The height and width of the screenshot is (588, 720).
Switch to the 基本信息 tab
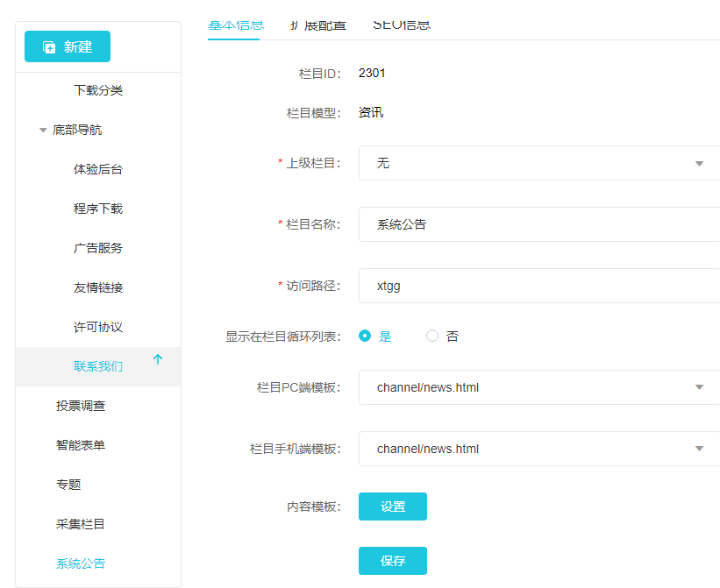tap(235, 25)
